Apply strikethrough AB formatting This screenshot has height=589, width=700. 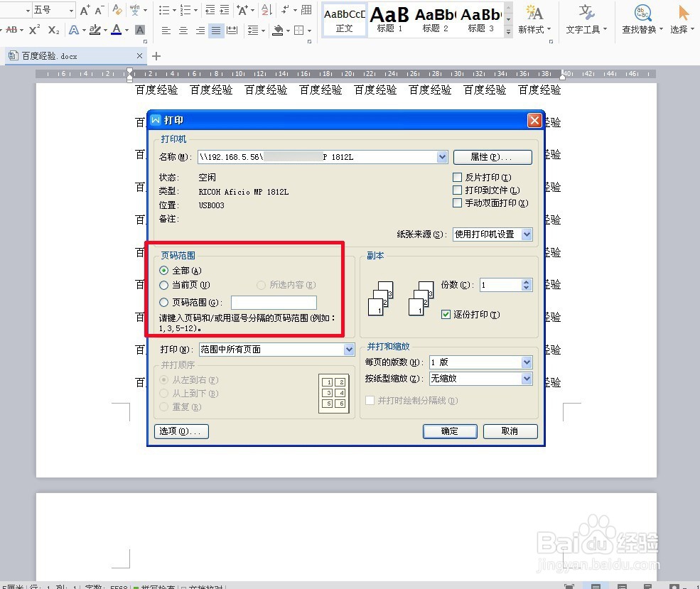tap(11, 30)
